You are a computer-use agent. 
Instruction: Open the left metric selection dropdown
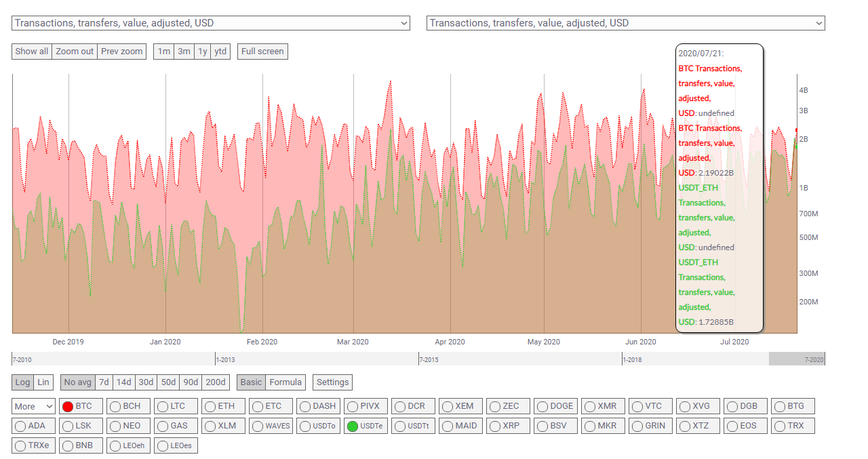tap(210, 23)
